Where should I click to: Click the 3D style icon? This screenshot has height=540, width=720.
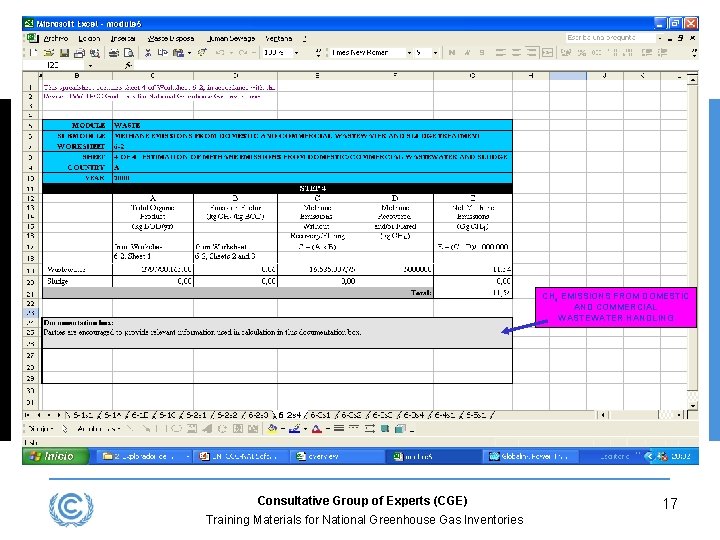point(400,429)
